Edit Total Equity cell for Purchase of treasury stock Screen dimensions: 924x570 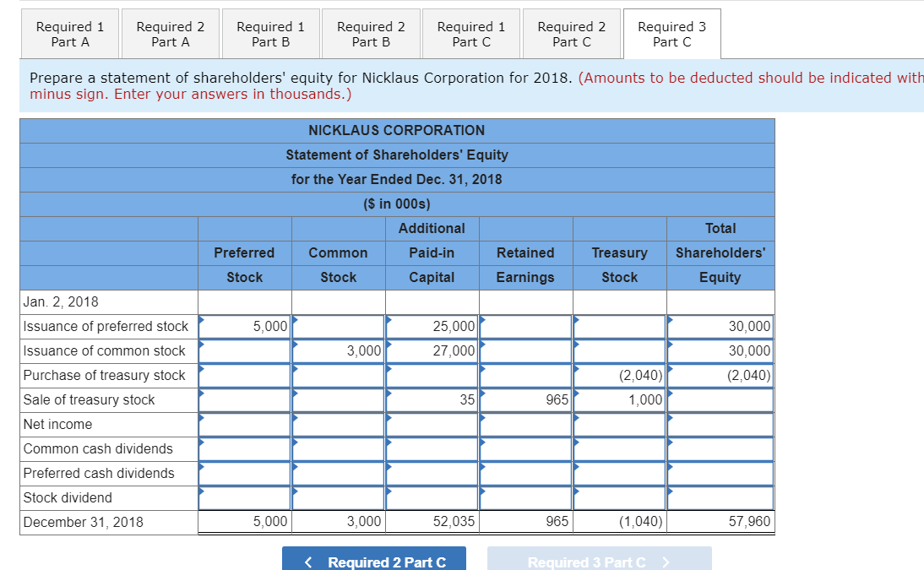[720, 376]
